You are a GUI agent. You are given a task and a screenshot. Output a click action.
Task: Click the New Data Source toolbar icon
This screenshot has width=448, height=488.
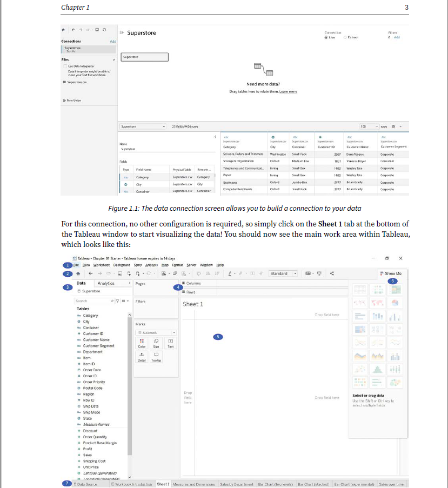[129, 273]
